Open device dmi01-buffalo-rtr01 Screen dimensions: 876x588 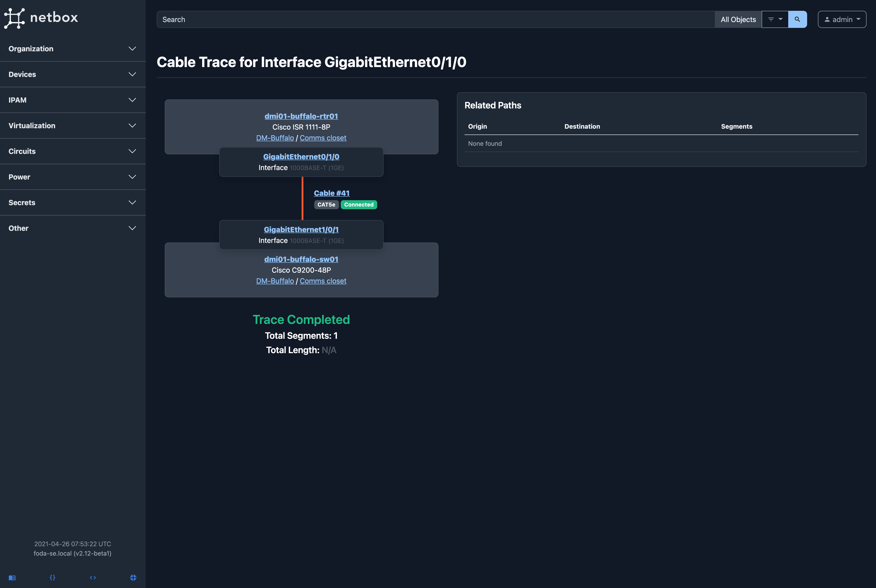pyautogui.click(x=301, y=116)
